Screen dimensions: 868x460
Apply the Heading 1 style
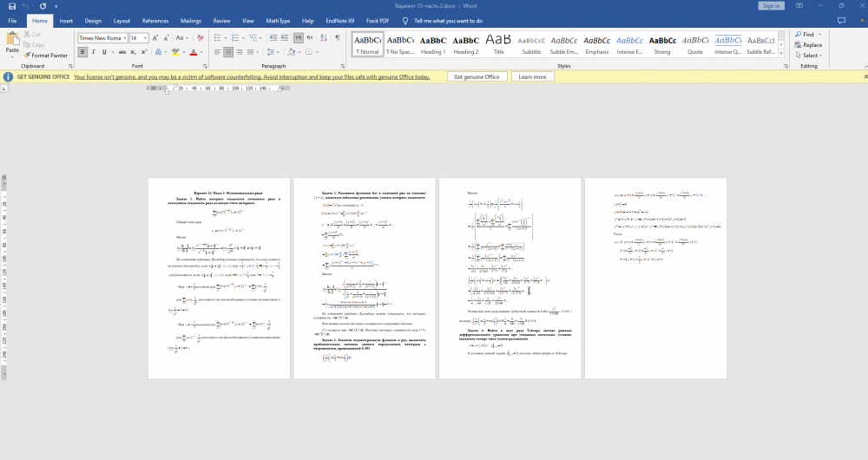(x=433, y=44)
